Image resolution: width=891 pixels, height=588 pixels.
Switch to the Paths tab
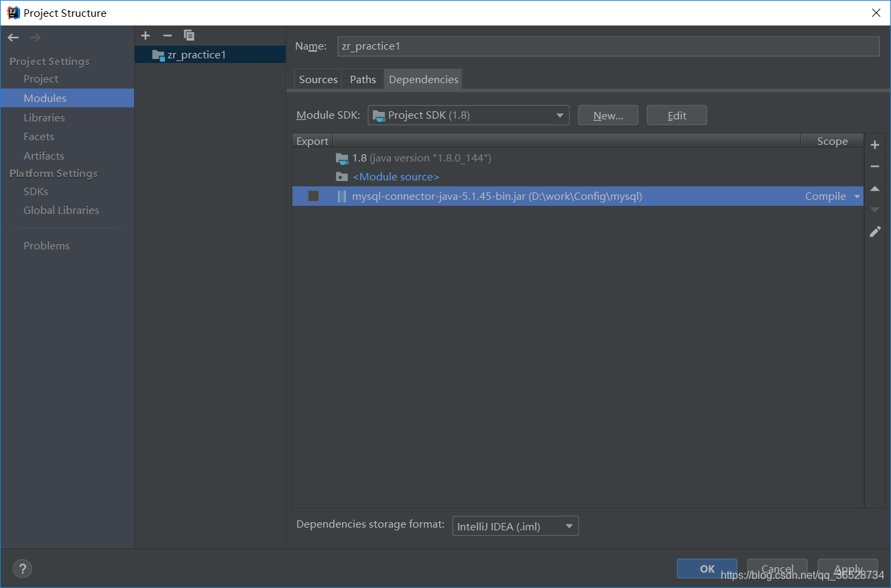coord(363,79)
